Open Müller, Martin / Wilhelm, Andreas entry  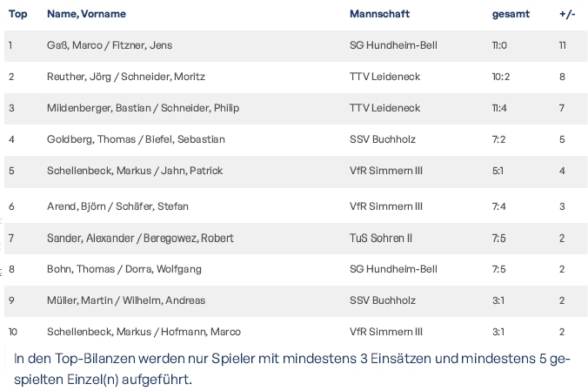coord(126,300)
